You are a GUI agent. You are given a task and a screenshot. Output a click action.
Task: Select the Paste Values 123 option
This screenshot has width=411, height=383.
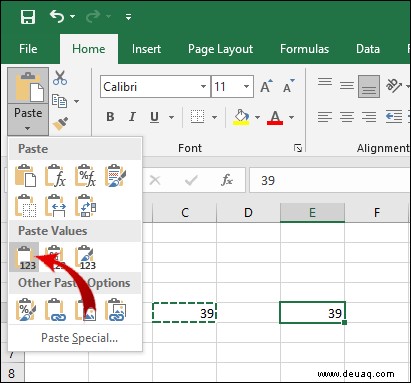coord(25,257)
